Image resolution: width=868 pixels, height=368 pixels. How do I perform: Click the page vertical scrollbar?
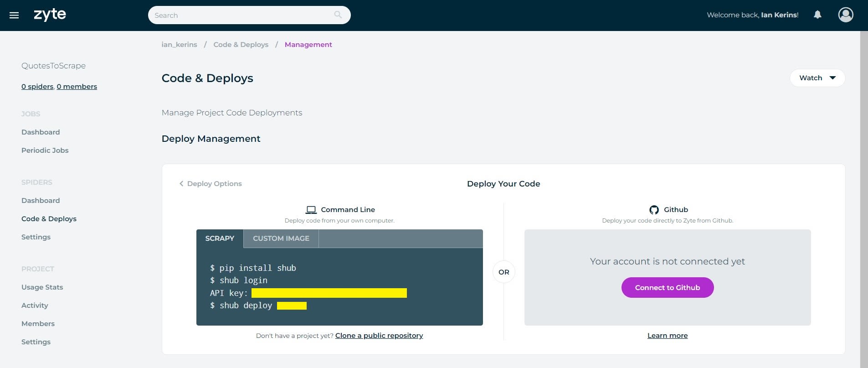[863, 199]
